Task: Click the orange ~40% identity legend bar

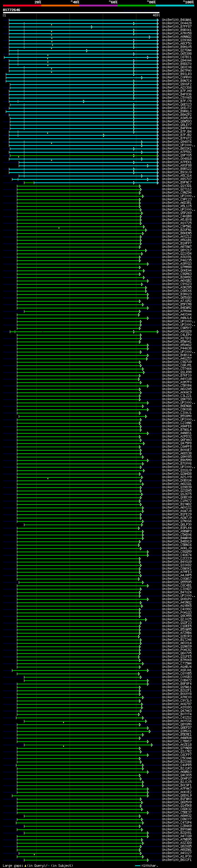Action: (60, 6)
